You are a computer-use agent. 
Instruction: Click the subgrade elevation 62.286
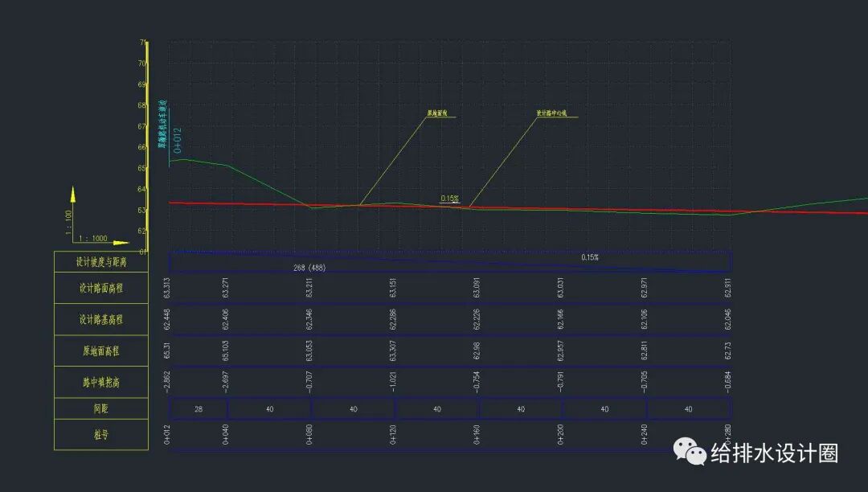pyautogui.click(x=393, y=319)
